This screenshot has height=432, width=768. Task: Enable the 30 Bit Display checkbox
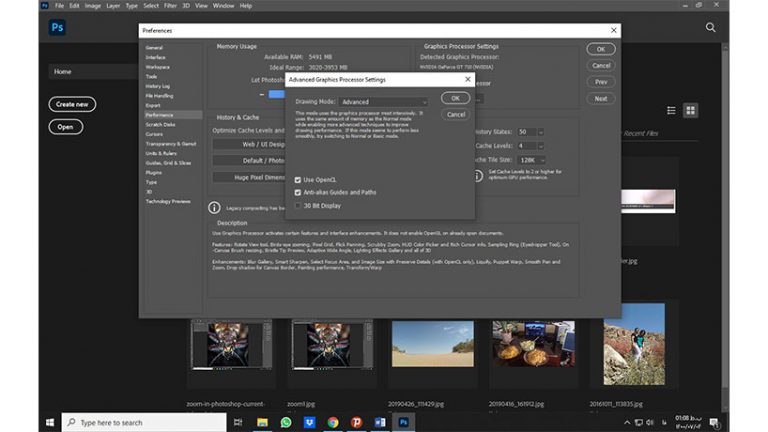click(298, 206)
